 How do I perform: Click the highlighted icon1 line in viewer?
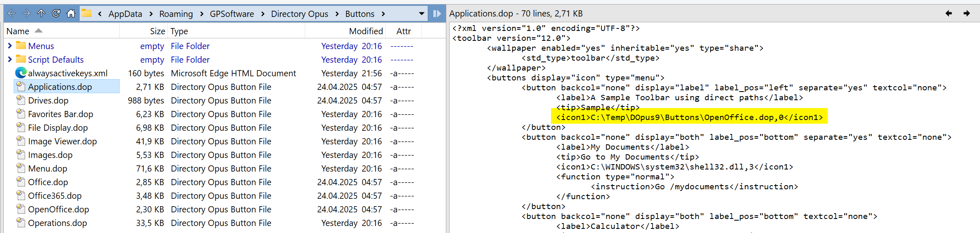pos(689,118)
